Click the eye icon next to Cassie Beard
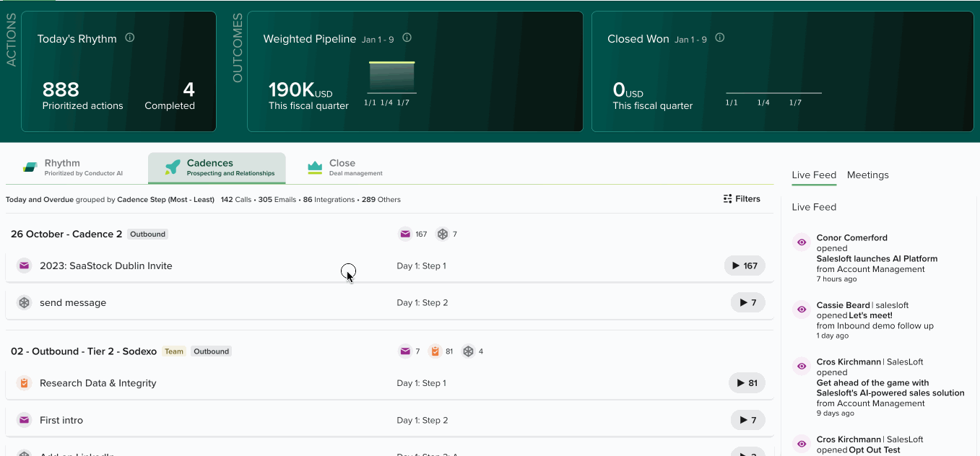The height and width of the screenshot is (456, 980). (x=801, y=310)
